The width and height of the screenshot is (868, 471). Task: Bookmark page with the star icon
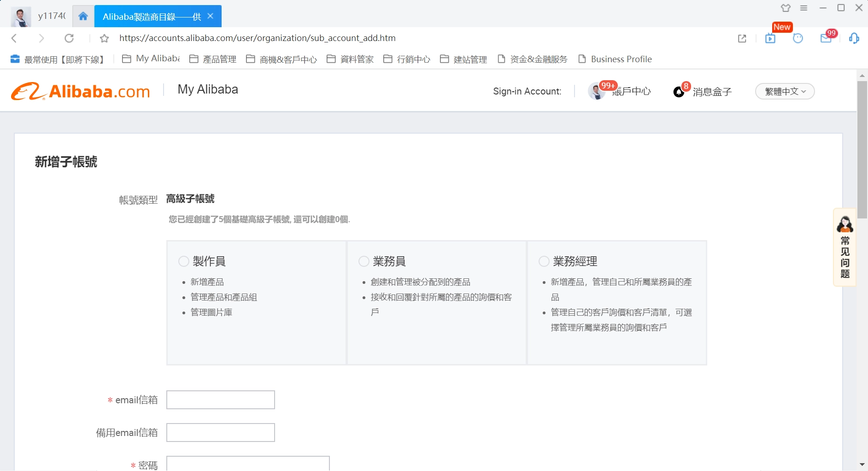[x=105, y=38]
